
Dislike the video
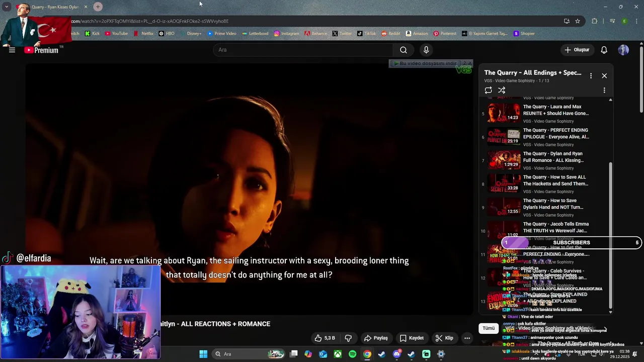click(348, 338)
